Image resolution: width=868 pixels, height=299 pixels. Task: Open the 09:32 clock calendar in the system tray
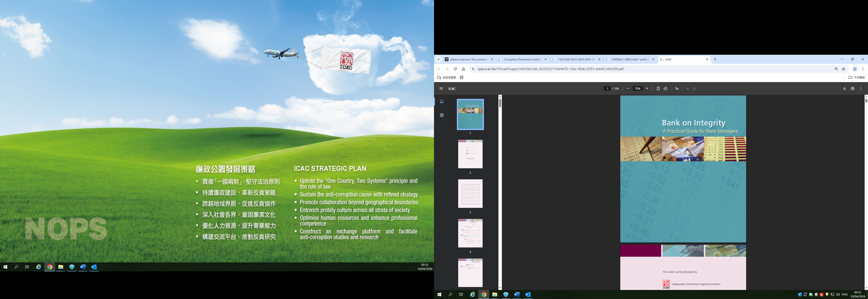(858, 295)
